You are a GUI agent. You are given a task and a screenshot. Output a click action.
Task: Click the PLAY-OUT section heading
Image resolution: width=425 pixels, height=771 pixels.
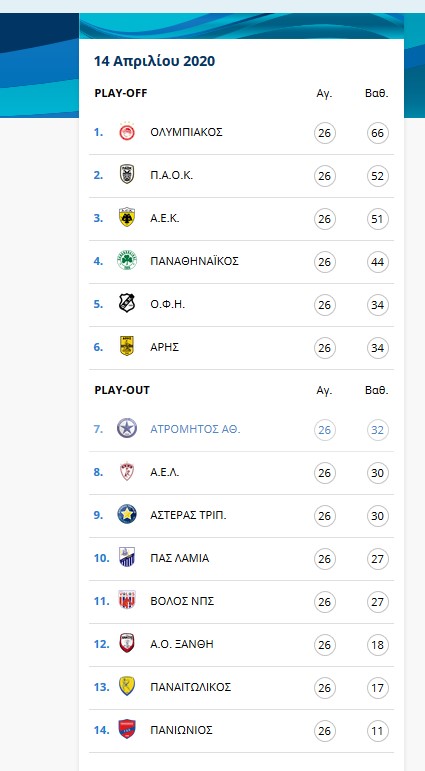click(x=122, y=390)
